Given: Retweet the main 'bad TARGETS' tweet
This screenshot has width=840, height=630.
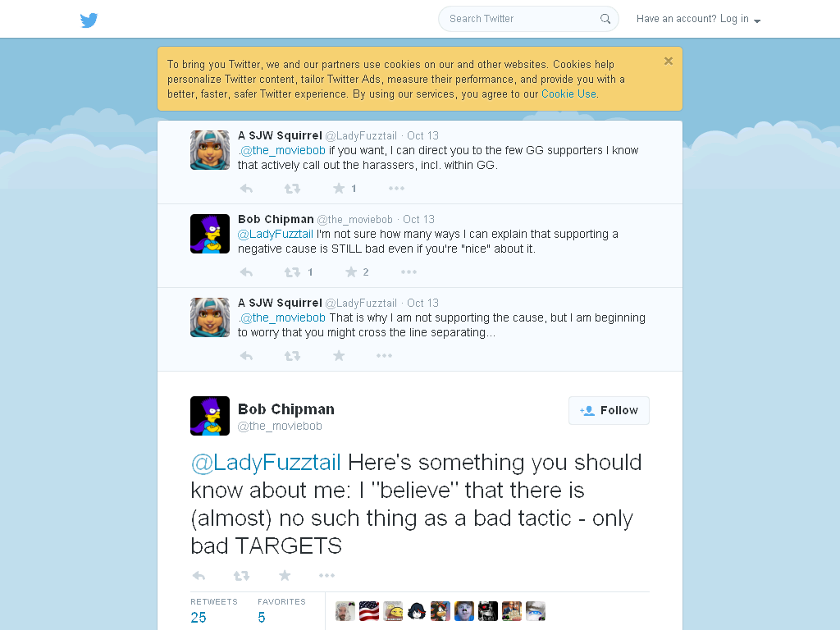Looking at the screenshot, I should click(242, 576).
